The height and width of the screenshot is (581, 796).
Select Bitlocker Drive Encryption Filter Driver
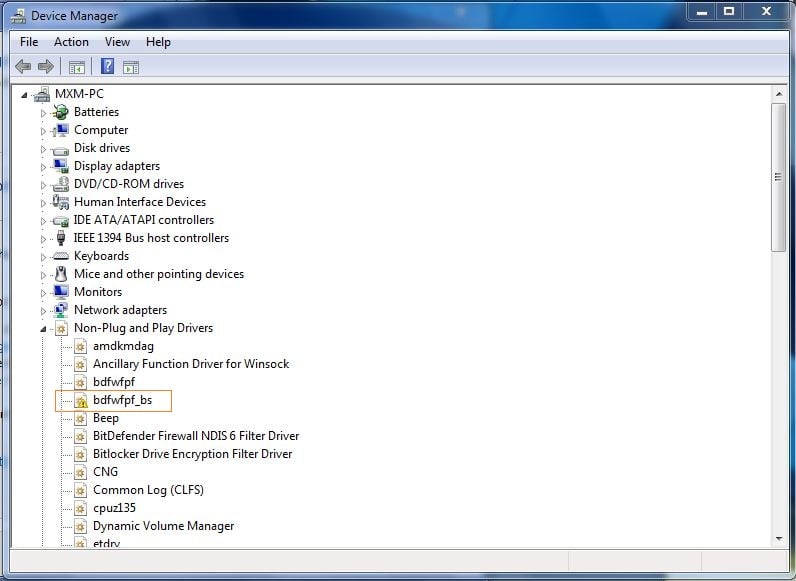pos(192,454)
